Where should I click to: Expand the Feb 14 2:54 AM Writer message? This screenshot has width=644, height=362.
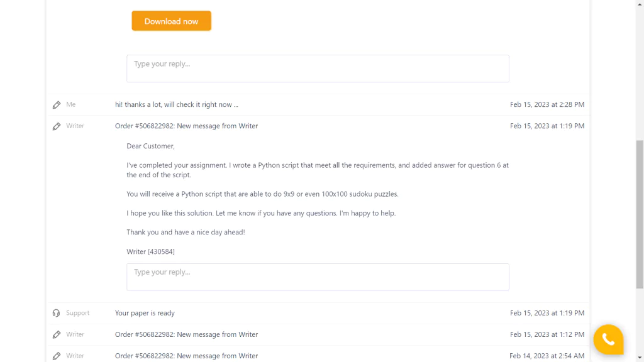point(186,356)
